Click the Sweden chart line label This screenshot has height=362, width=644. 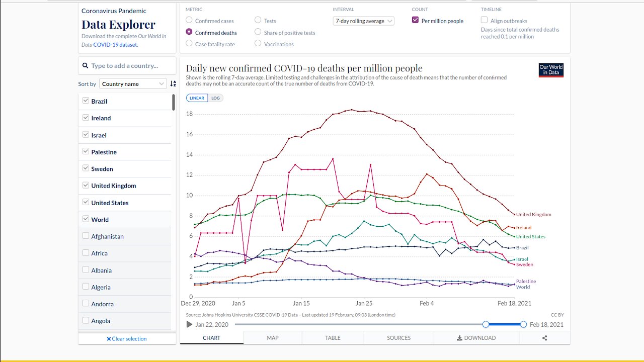[x=524, y=264]
